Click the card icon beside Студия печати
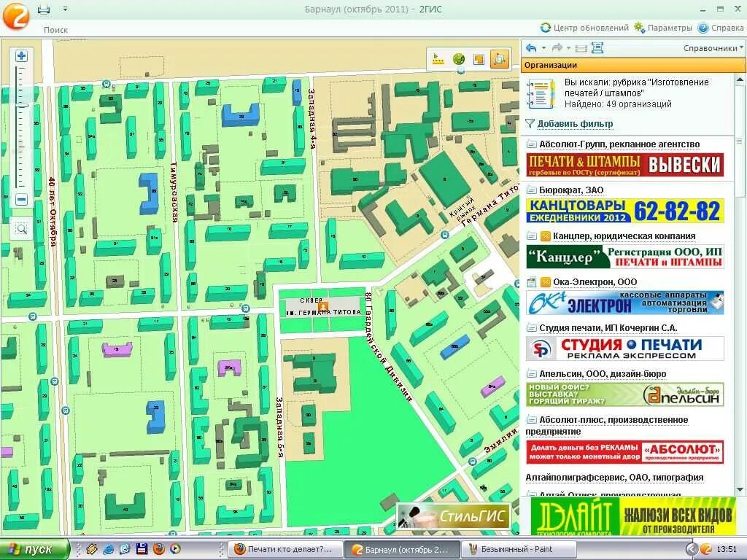This screenshot has width=747, height=560. click(531, 328)
